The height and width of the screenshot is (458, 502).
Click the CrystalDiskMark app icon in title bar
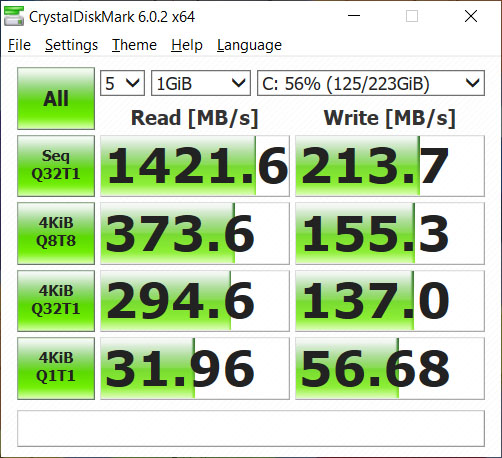[14, 16]
